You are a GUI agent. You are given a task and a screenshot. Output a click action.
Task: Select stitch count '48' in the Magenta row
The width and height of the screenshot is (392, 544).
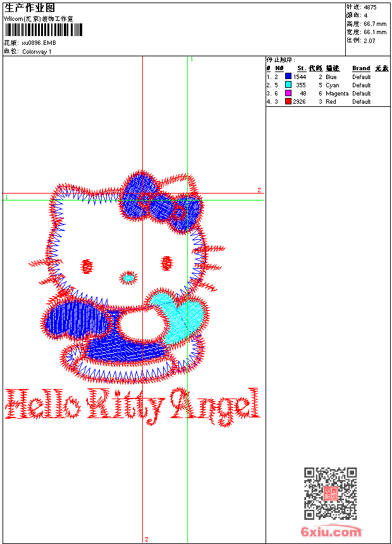click(x=303, y=94)
